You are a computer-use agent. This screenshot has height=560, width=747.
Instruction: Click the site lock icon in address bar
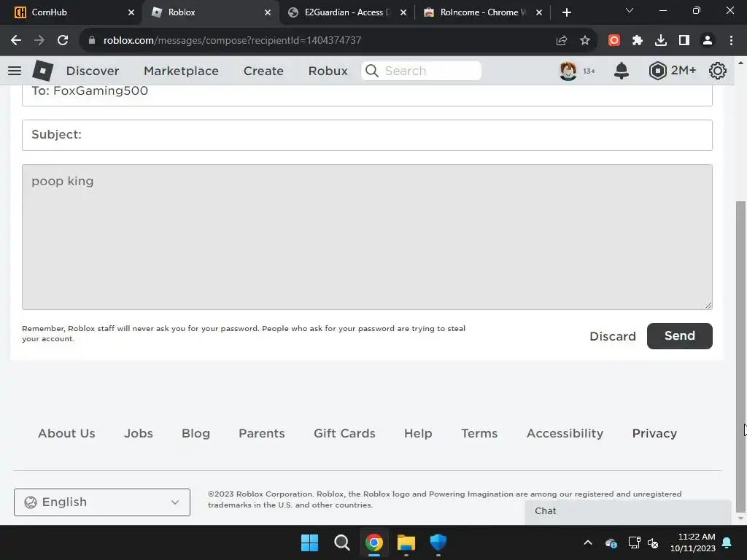[92, 41]
